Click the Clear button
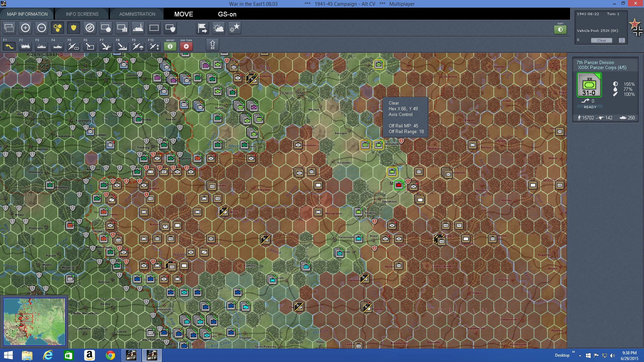This screenshot has width=644, height=362. [601, 40]
